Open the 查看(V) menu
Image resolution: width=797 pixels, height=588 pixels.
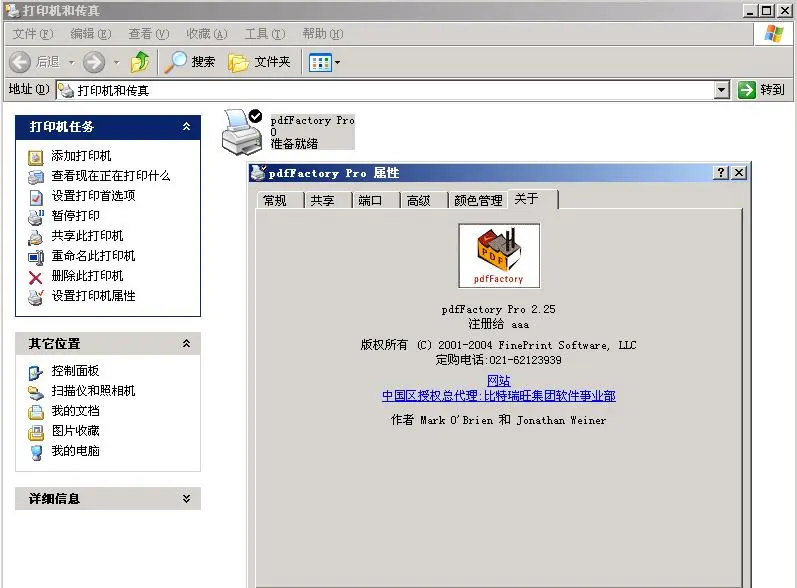tap(148, 34)
